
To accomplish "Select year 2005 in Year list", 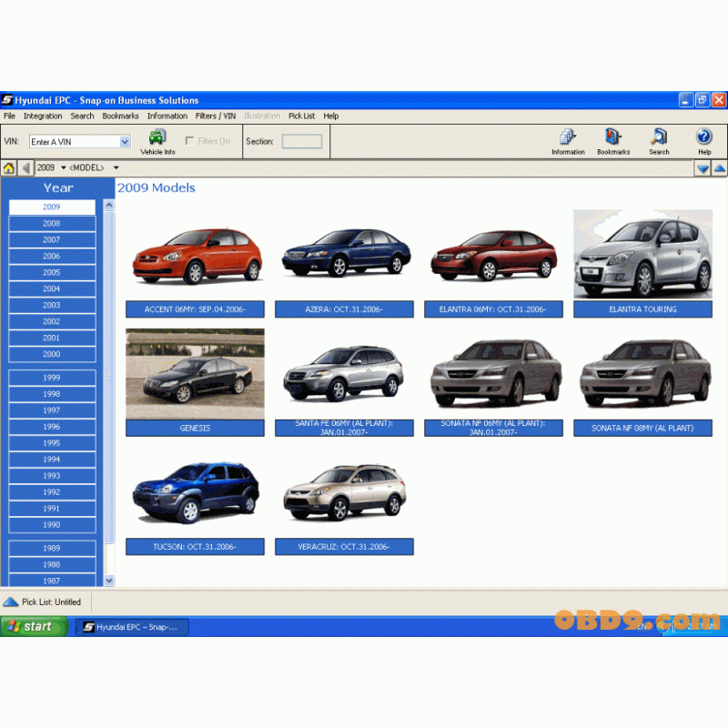I will pos(52,272).
